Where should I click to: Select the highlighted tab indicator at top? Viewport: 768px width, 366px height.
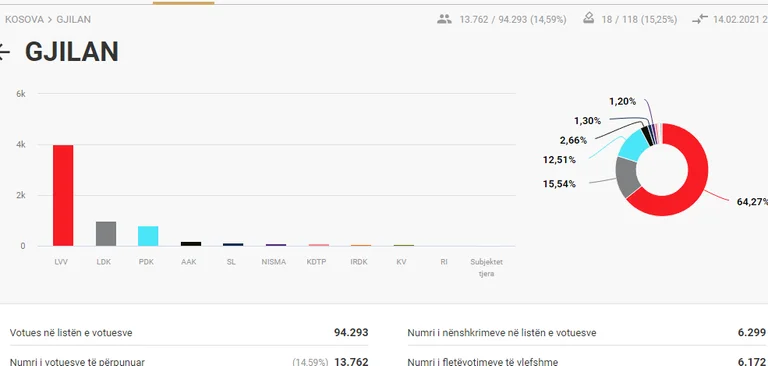tap(183, 2)
